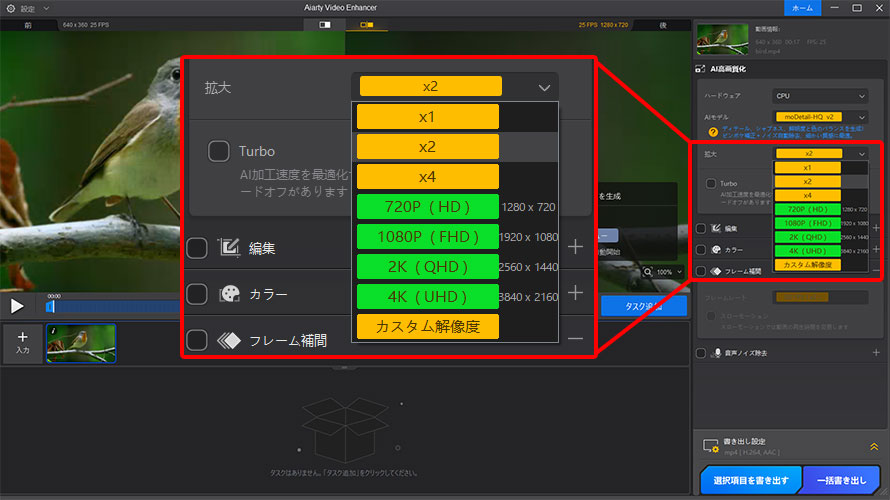The width and height of the screenshot is (890, 500).
Task: Click the mp4 [H.264, AAC] export format text
Action: tap(752, 452)
